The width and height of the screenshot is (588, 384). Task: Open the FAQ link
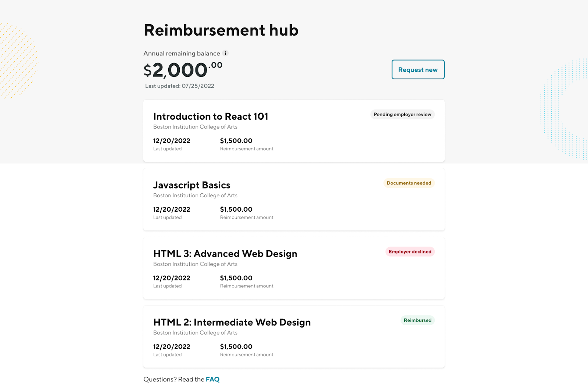pyautogui.click(x=213, y=379)
